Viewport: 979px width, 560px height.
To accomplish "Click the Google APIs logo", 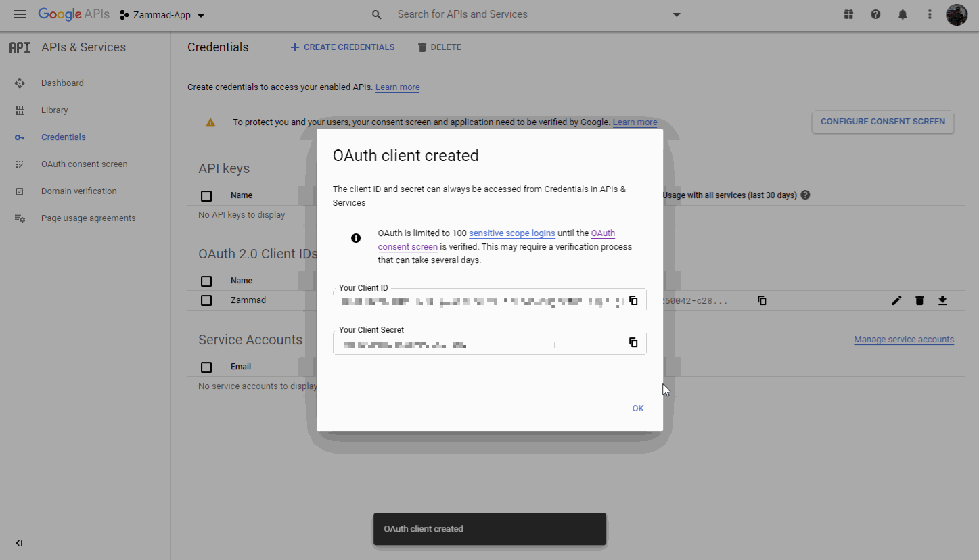I will coord(74,14).
